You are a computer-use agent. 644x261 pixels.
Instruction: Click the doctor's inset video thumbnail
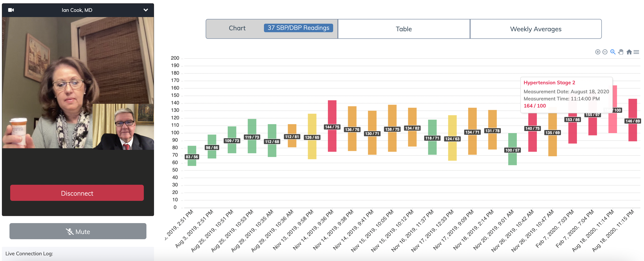[123, 127]
